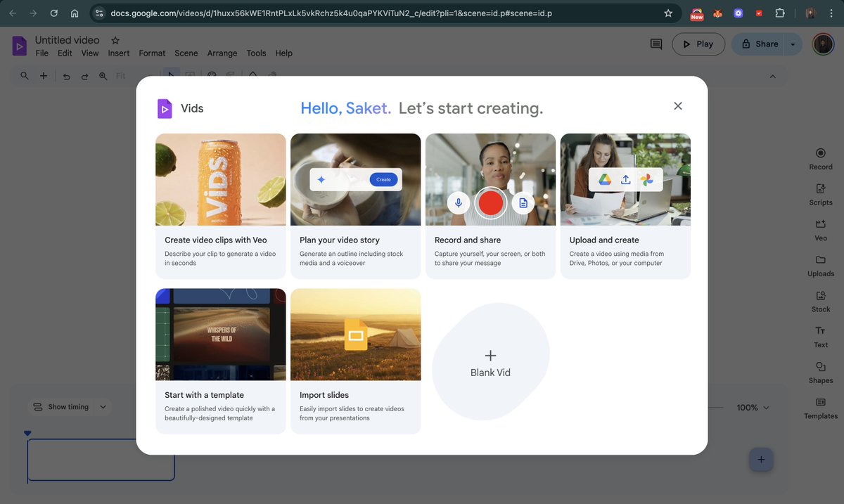Open the File menu
Viewport: 844px width, 504px height.
pyautogui.click(x=42, y=53)
